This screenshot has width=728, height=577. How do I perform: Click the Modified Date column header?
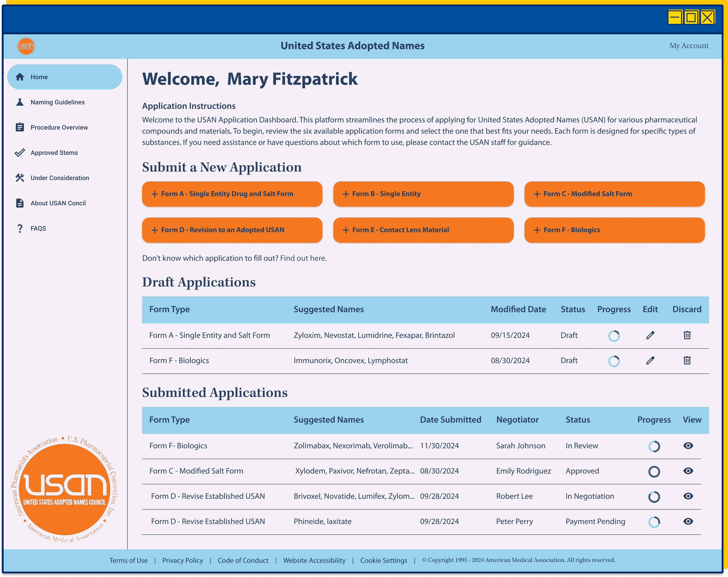click(x=518, y=309)
